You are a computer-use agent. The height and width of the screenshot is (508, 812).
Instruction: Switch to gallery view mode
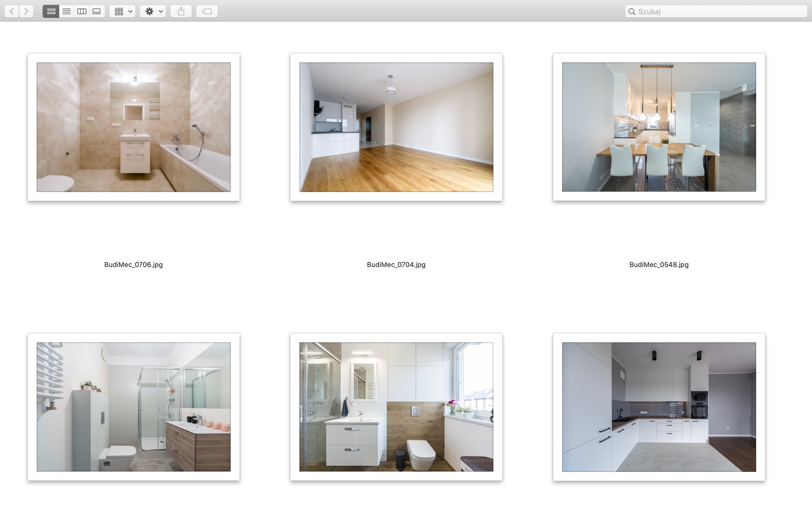97,12
